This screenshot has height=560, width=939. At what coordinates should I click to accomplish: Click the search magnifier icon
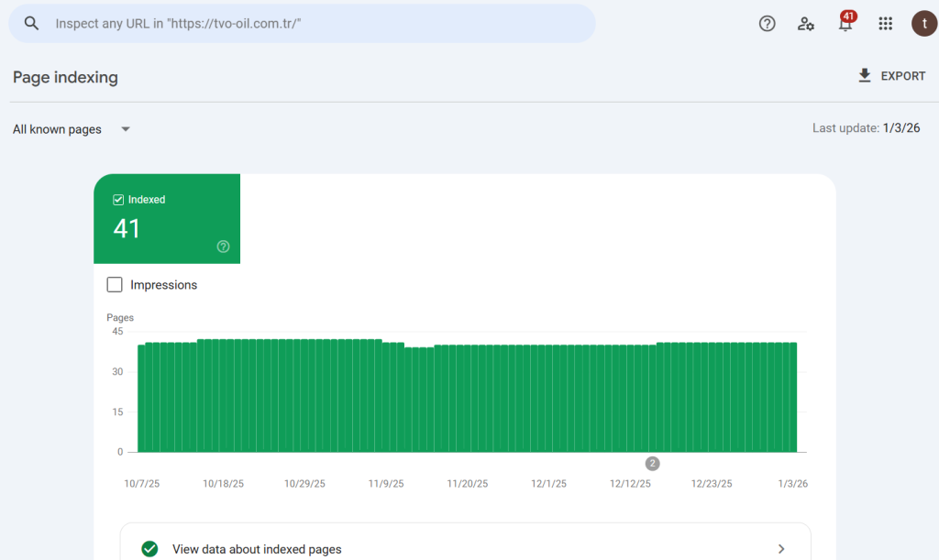(x=32, y=24)
